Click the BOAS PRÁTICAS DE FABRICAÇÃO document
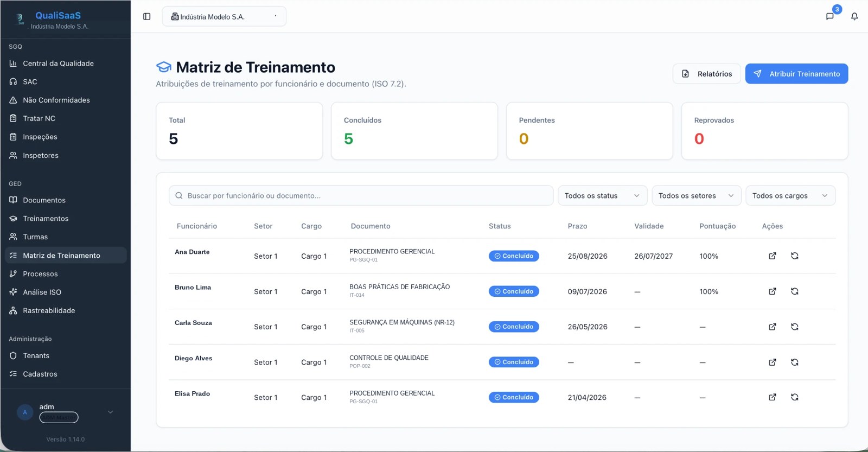Viewport: 868px width, 452px height. [400, 287]
